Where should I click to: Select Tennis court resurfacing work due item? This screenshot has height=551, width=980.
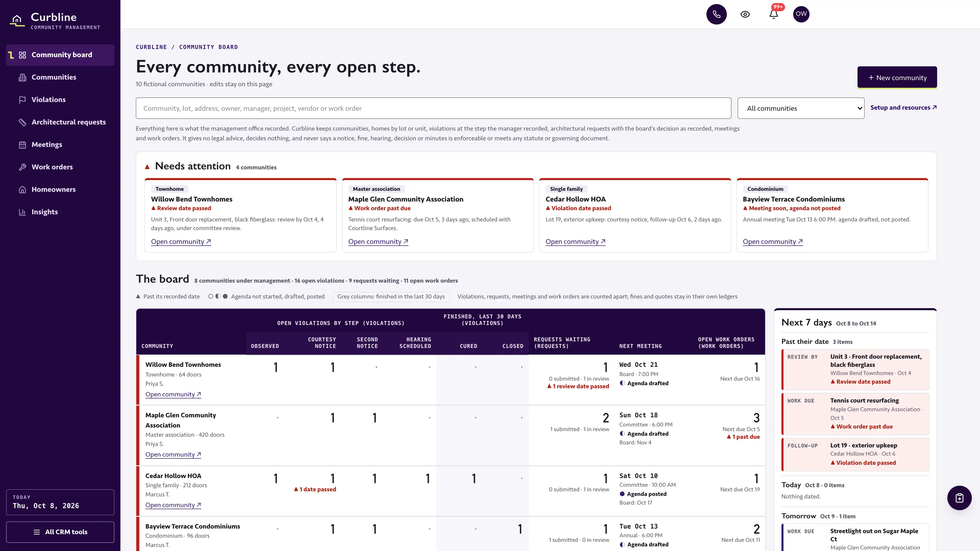855,414
